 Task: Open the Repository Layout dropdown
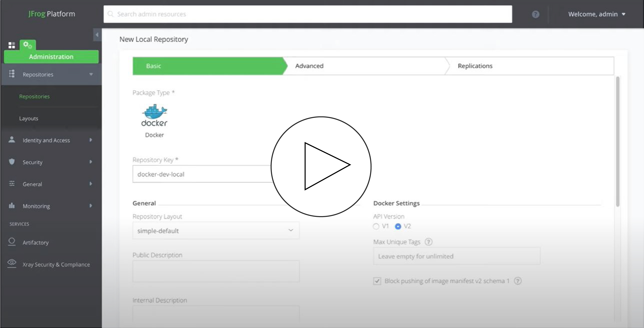(x=216, y=230)
